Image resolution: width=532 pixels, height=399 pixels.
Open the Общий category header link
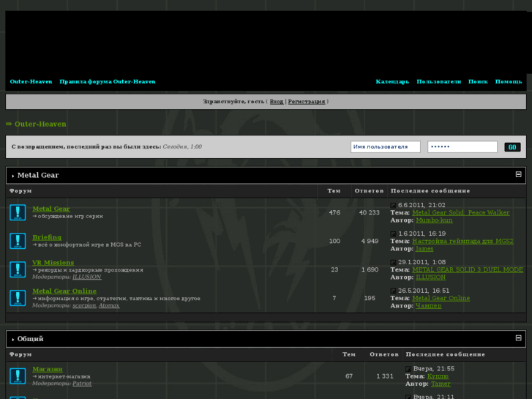click(30, 339)
